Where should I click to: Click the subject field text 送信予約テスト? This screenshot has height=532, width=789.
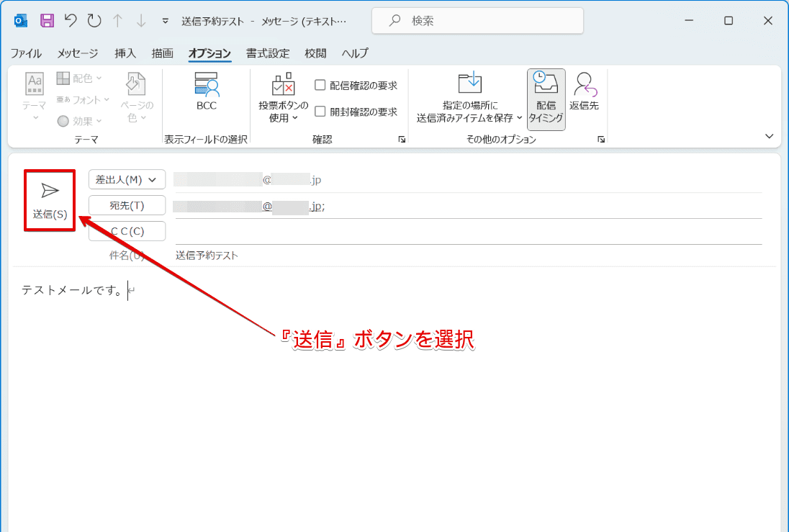pyautogui.click(x=207, y=256)
